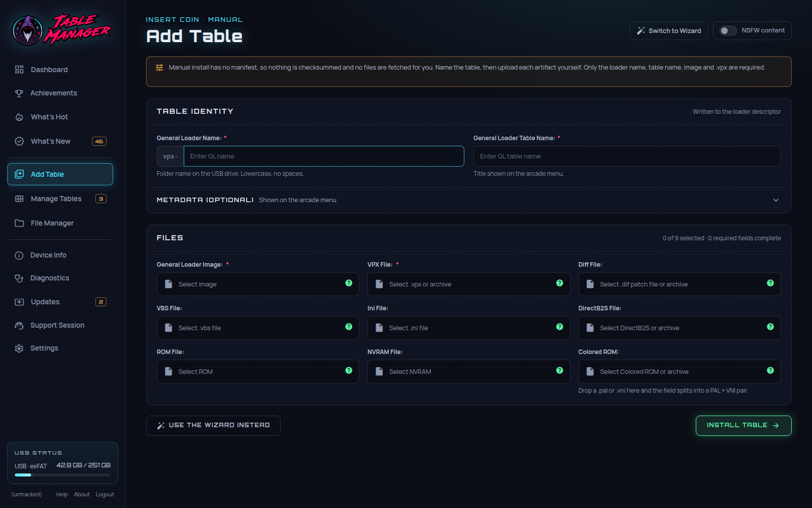Open help for ROM File field
Image resolution: width=812 pixels, height=508 pixels.
tap(349, 370)
